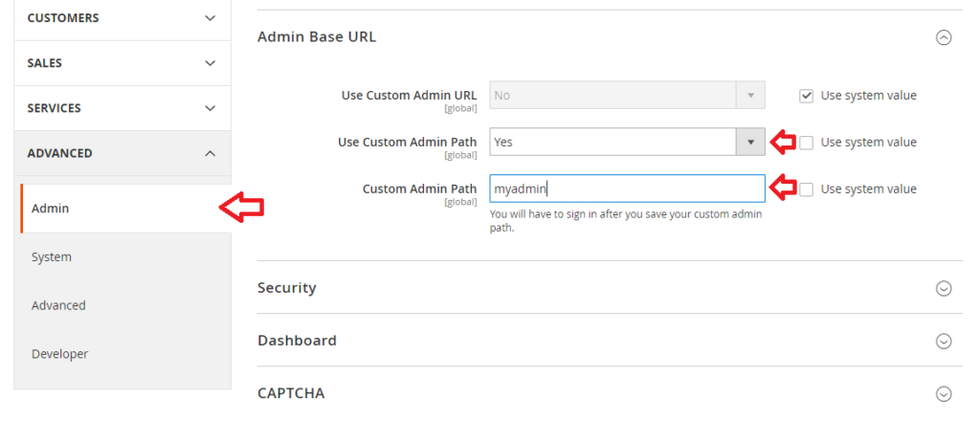Check system value for Custom Admin Path

[x=806, y=189]
